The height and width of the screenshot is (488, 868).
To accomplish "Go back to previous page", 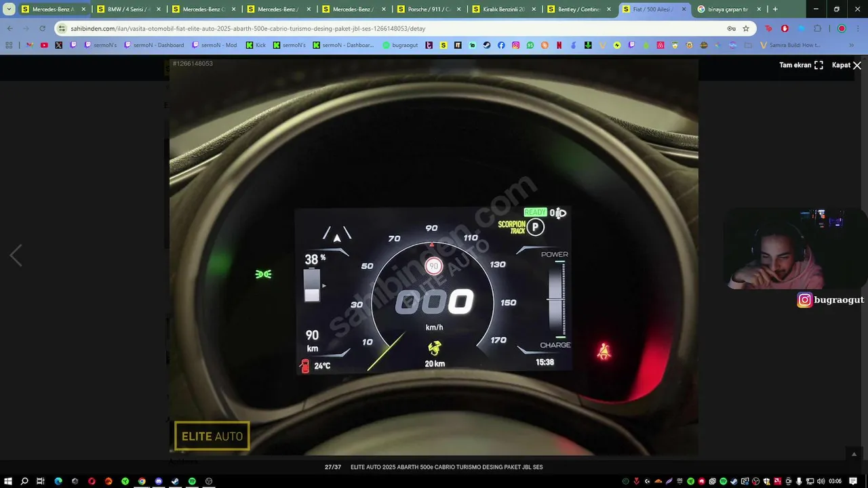I will point(9,28).
